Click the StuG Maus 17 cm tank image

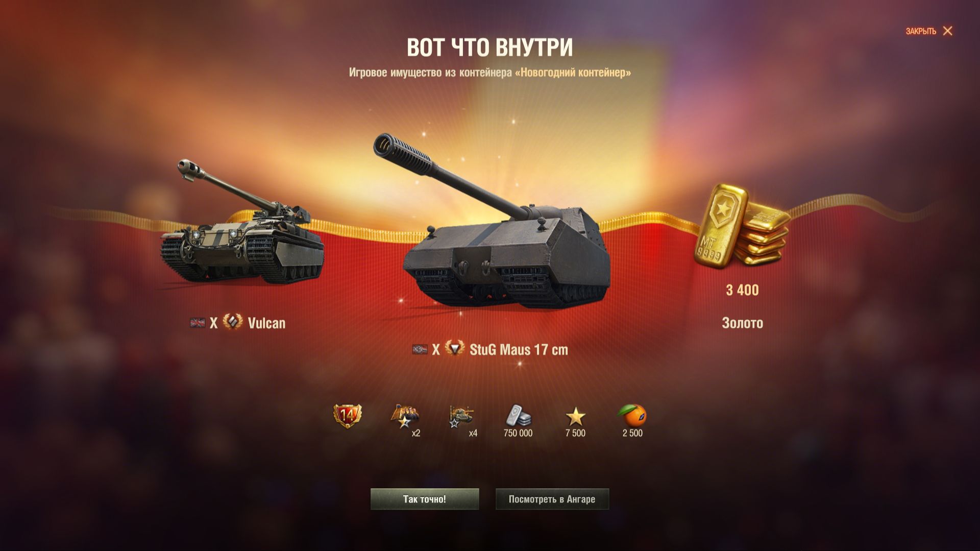tap(506, 220)
